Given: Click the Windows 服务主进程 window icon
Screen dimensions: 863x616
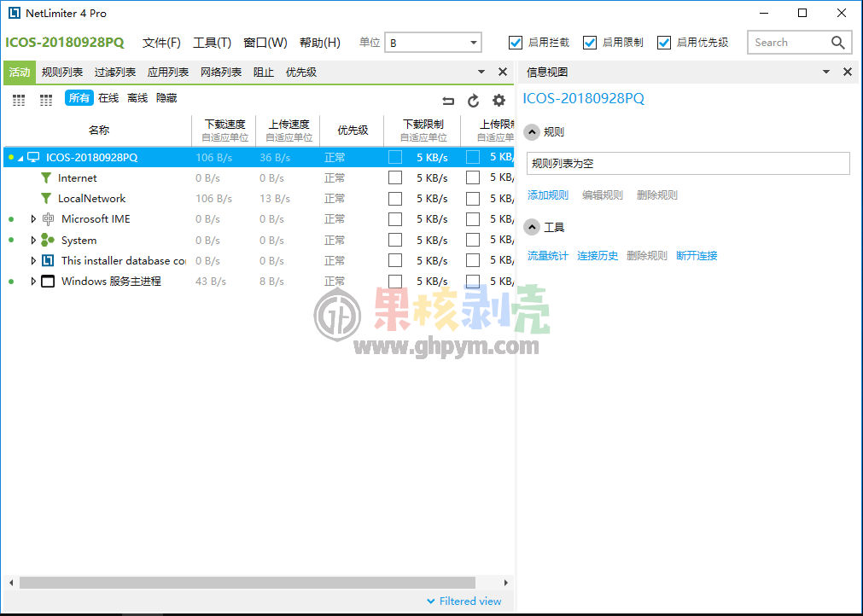Looking at the screenshot, I should [x=48, y=281].
